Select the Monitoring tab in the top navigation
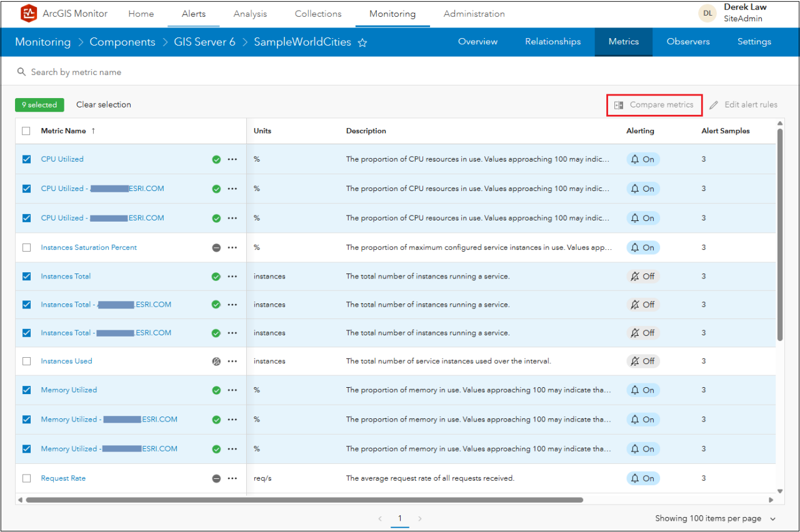800x532 pixels. (392, 14)
